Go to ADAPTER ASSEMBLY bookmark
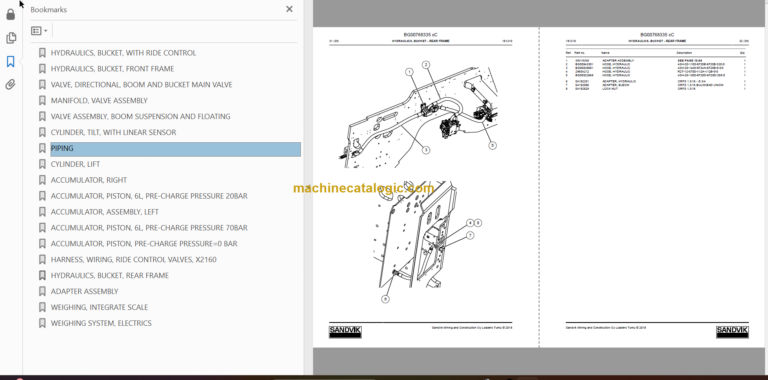Viewport: 768px width, 380px height. click(x=85, y=291)
